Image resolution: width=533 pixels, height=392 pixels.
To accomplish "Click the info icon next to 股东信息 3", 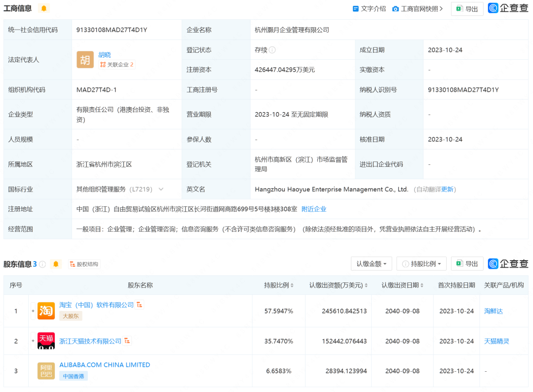I will point(42,264).
